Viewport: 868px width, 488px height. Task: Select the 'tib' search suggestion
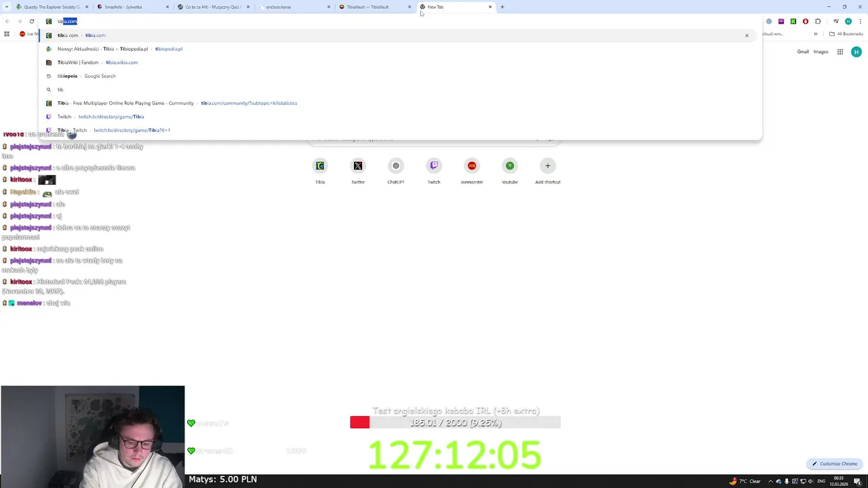[x=399, y=89]
